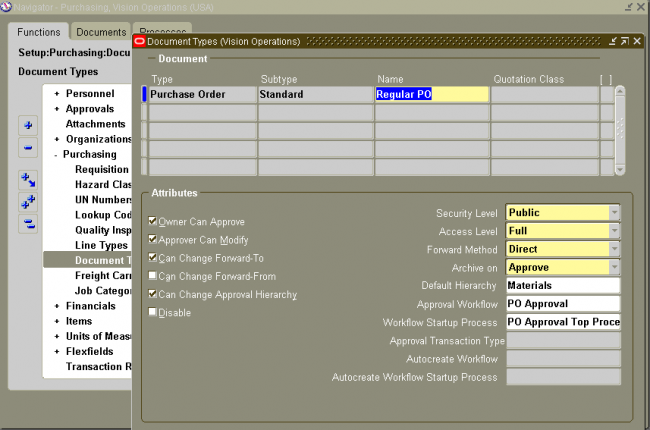The height and width of the screenshot is (430, 650).
Task: Select Hazard Classes tree item
Action: (103, 185)
